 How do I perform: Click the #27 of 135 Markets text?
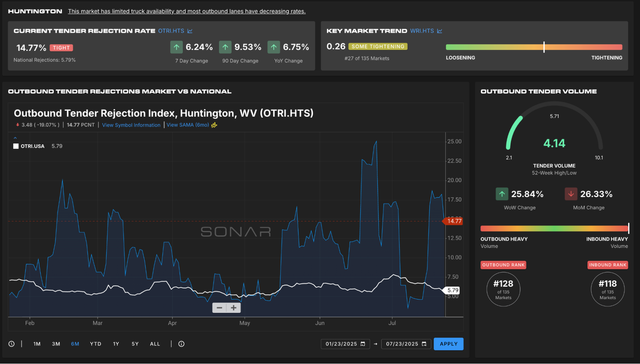click(367, 58)
